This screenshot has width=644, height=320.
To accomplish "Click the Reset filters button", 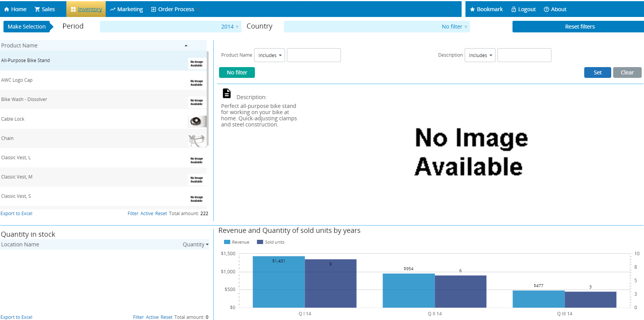I will coord(579,27).
